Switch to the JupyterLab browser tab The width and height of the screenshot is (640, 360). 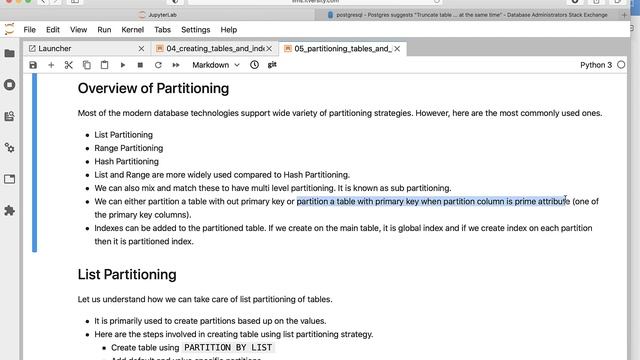(x=158, y=15)
